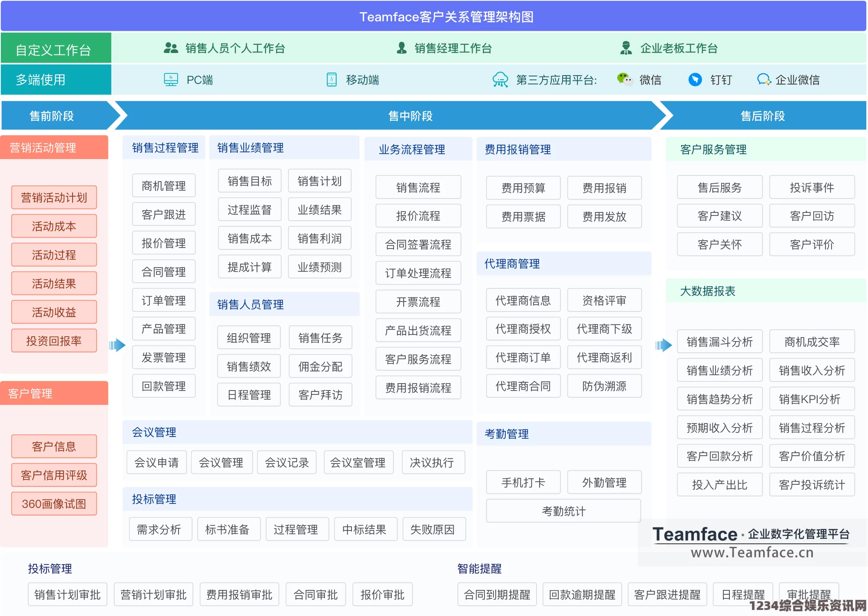Click the 销售人员管理 section header
868x616 pixels.
285,304
